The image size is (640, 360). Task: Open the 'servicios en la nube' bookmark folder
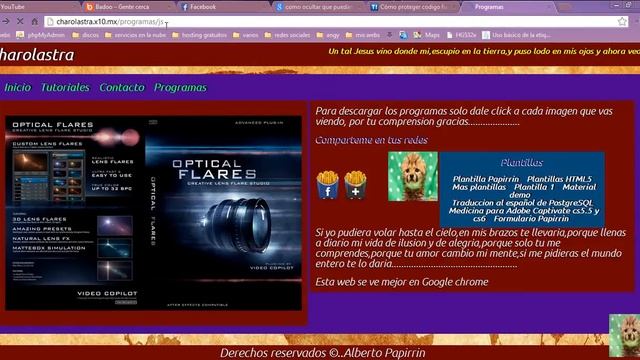(x=135, y=35)
